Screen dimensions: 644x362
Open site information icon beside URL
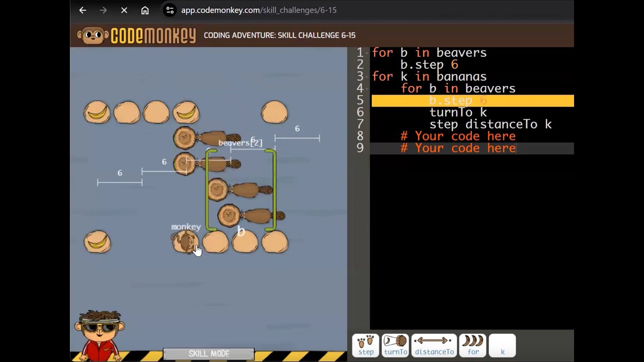170,10
